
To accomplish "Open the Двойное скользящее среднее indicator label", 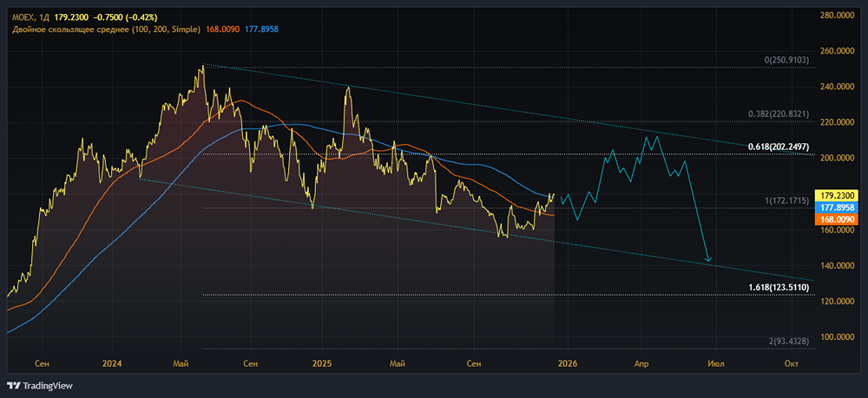I will (106, 29).
